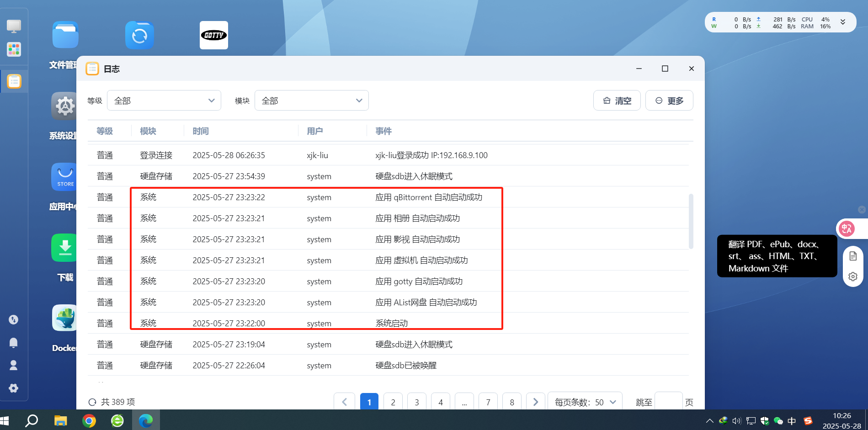
Task: Refresh the log total count icon
Action: [92, 402]
